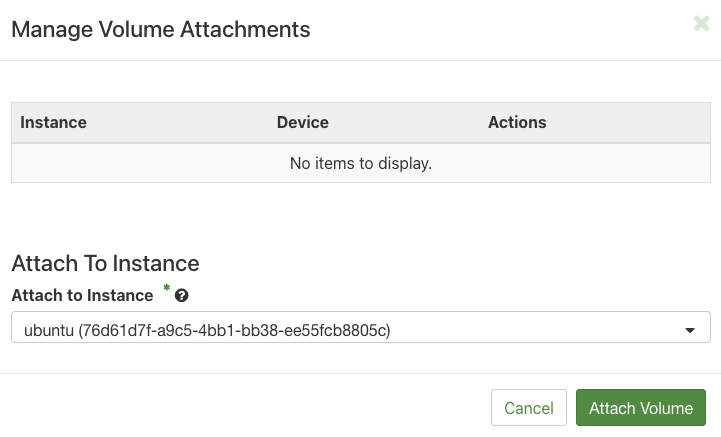721x437 pixels.
Task: Click the Device column header
Action: click(302, 122)
